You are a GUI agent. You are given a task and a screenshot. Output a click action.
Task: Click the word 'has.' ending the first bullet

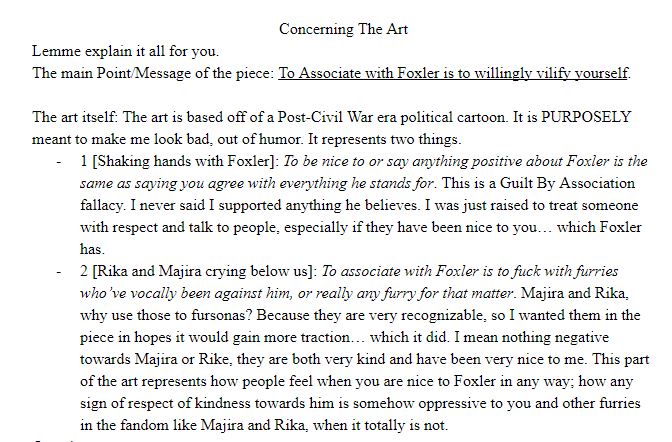92,249
